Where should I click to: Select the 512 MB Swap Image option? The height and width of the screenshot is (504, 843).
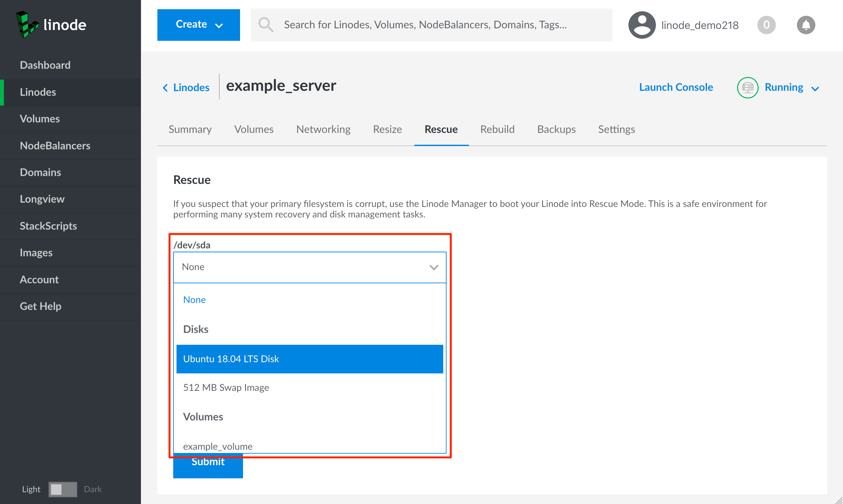point(226,388)
